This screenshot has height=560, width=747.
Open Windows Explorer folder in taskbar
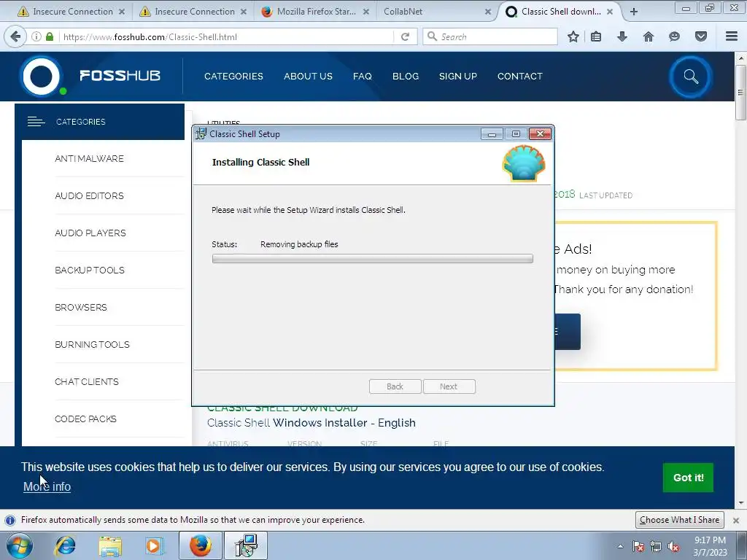pyautogui.click(x=110, y=545)
